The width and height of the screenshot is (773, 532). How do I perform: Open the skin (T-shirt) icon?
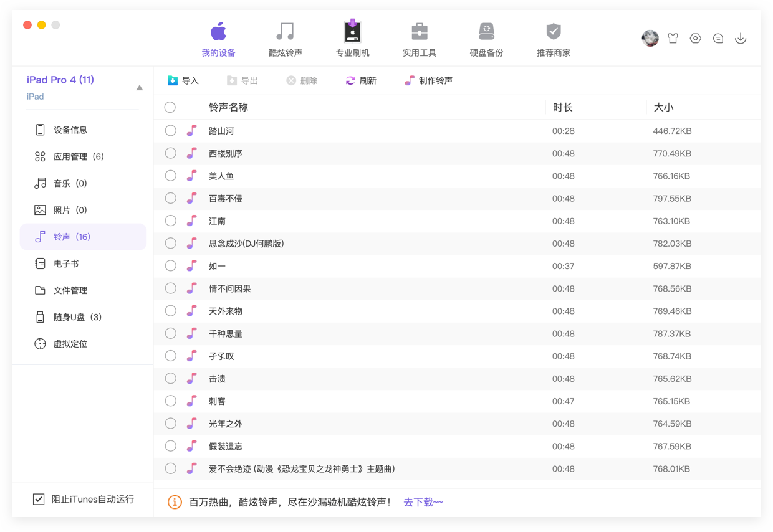pos(673,38)
